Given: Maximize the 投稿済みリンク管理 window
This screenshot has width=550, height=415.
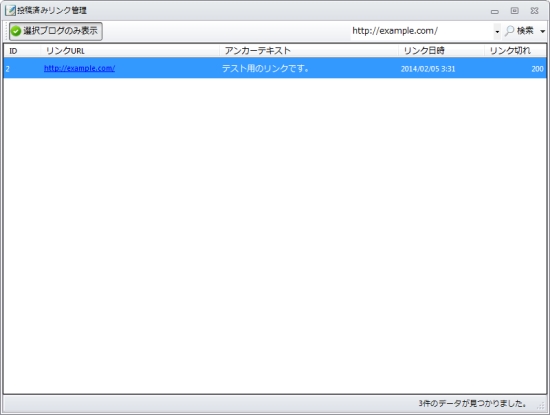Looking at the screenshot, I should coord(514,11).
